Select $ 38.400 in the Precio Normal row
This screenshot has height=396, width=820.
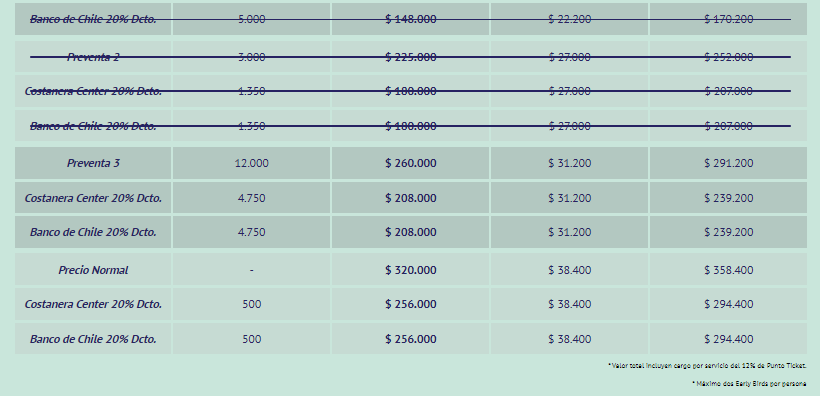(570, 270)
